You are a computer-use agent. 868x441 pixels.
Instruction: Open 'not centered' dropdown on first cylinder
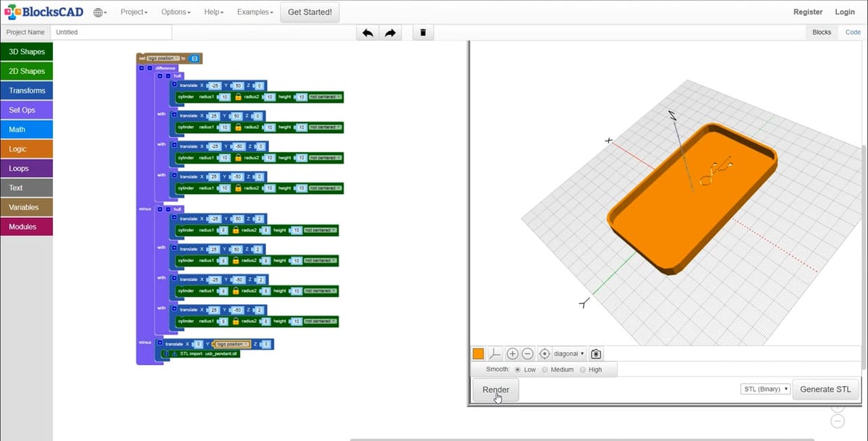(x=325, y=97)
